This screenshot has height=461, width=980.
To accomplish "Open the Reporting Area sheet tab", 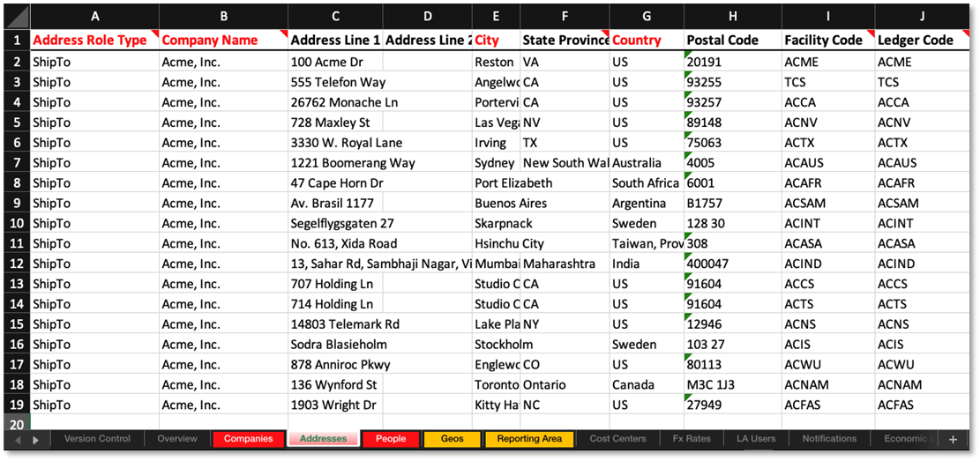I will [x=528, y=439].
